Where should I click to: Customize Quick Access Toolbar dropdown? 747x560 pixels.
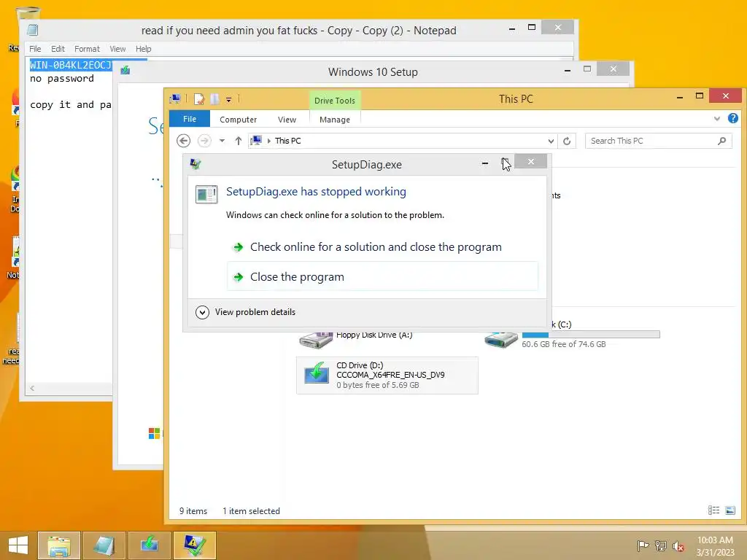[x=228, y=99]
